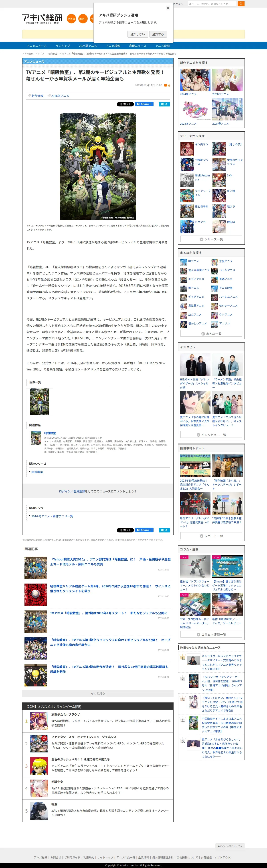Open 重友社トランスフォーマー column thumbnail
The width and height of the screenshot is (267, 868).
point(195,567)
